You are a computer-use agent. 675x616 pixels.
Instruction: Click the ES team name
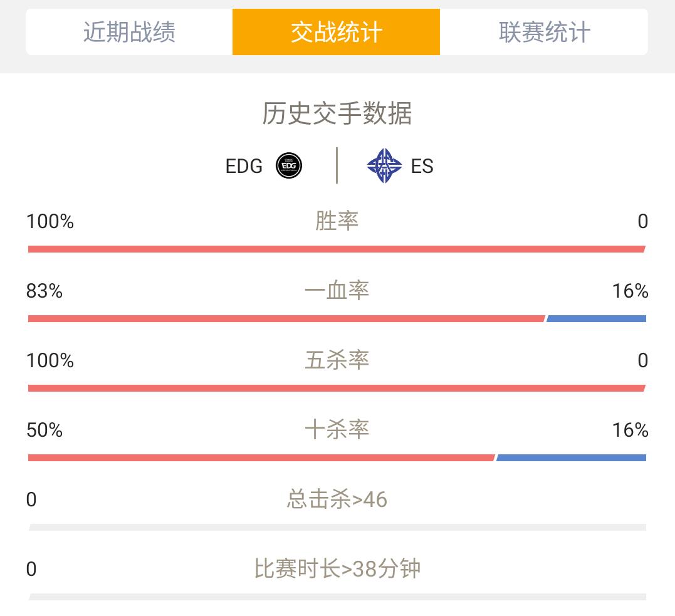(422, 167)
